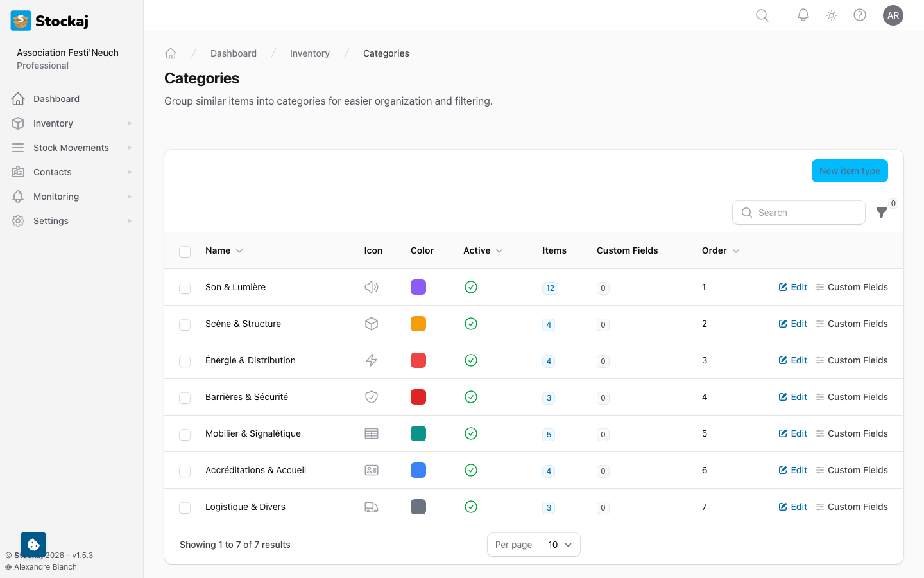
Task: Click truck icon for Logistique & Divers
Action: tap(372, 507)
